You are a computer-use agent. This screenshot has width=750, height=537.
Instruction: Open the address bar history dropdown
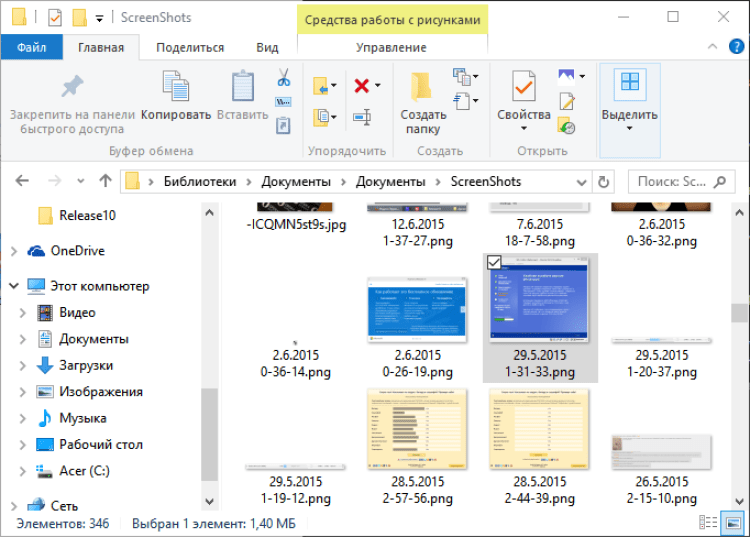click(x=581, y=182)
